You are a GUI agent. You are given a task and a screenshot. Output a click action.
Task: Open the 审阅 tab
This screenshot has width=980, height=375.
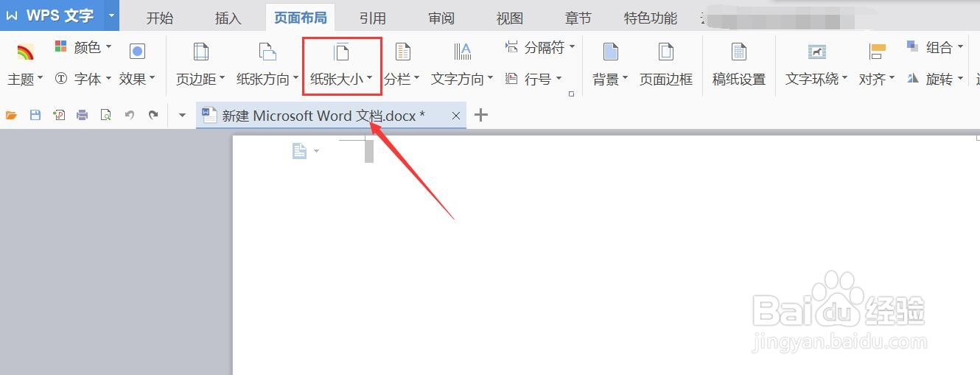pyautogui.click(x=441, y=18)
